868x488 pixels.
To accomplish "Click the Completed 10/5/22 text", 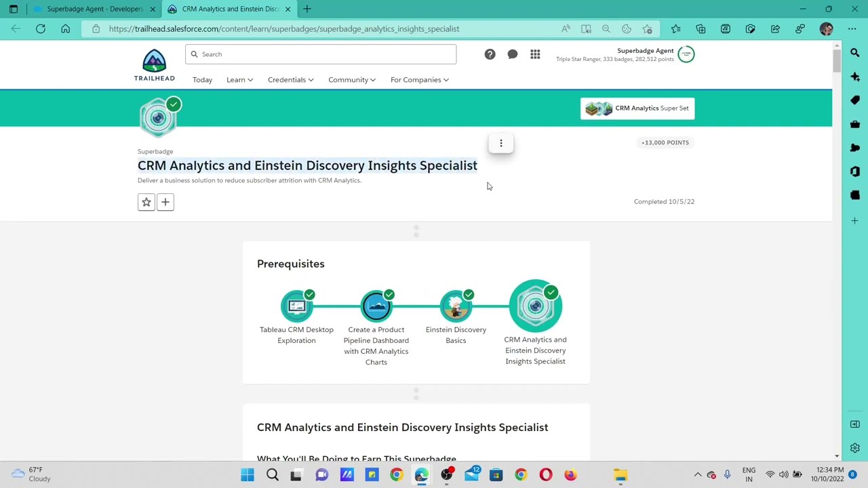I will pos(664,201).
